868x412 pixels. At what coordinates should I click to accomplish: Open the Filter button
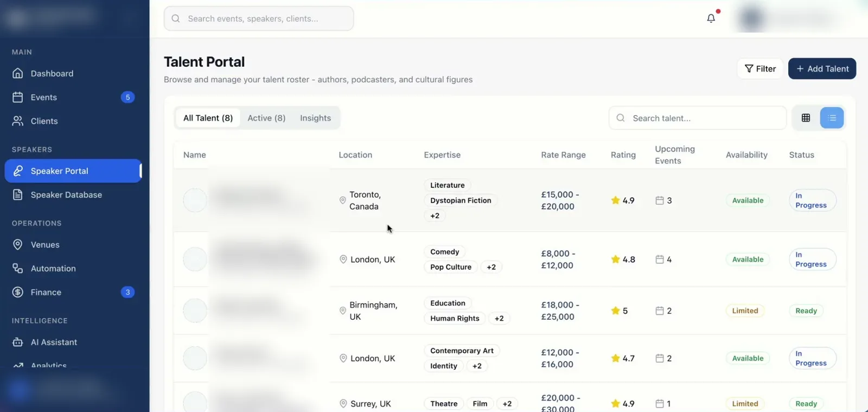[760, 68]
